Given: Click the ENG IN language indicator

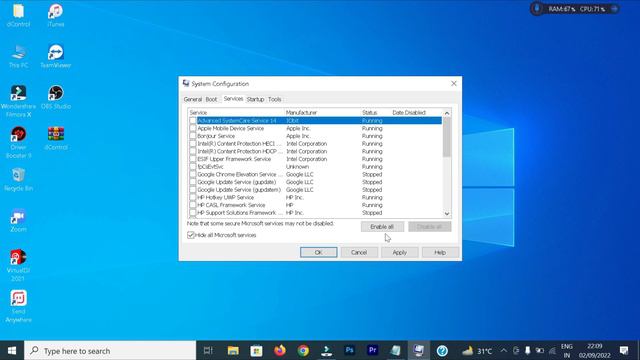Looking at the screenshot, I should 567,351.
